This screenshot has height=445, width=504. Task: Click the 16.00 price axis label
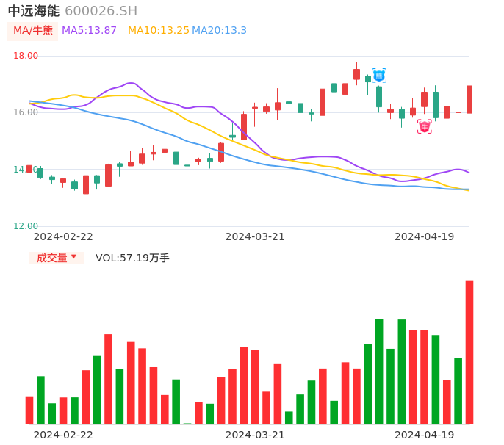coord(26,112)
